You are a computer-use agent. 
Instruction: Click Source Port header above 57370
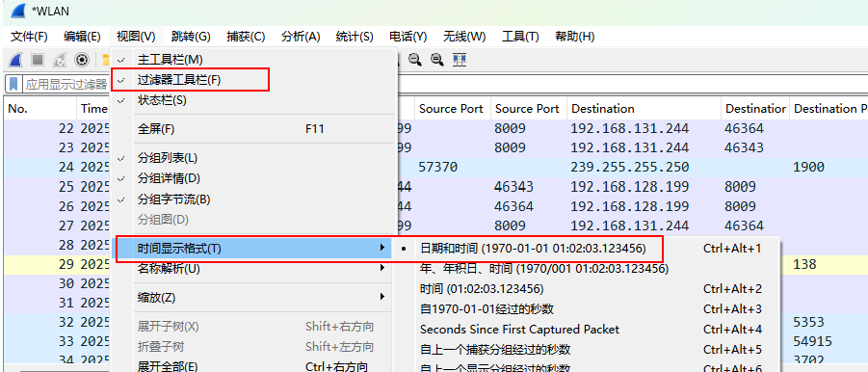451,109
